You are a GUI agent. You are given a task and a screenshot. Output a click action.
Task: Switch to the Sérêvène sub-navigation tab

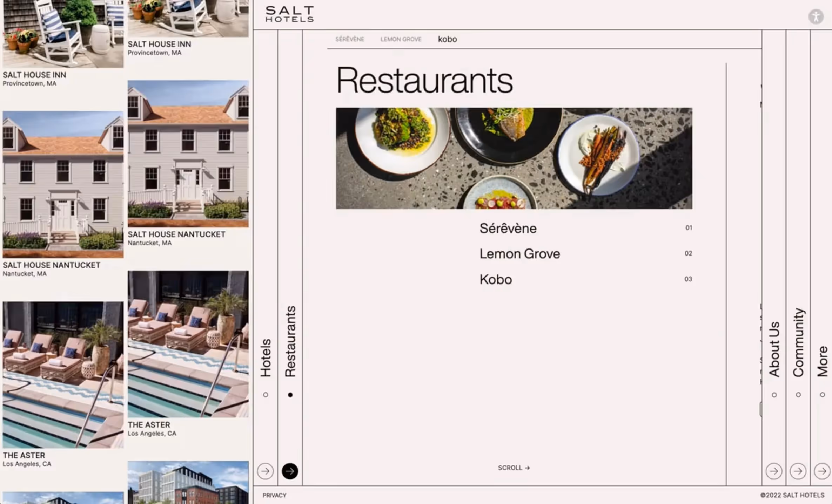point(350,39)
